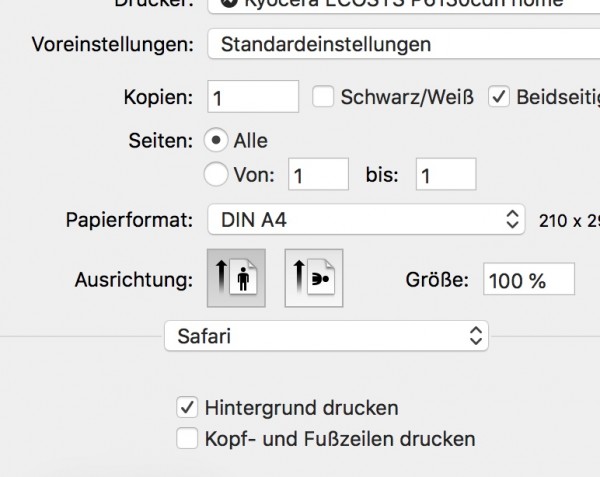This screenshot has width=600, height=477.
Task: Click the Papierformat stepper arrows
Action: [x=512, y=220]
